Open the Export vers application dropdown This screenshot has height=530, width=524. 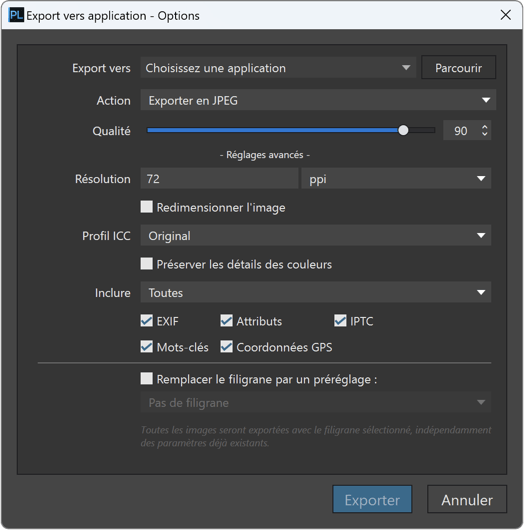[x=278, y=68]
